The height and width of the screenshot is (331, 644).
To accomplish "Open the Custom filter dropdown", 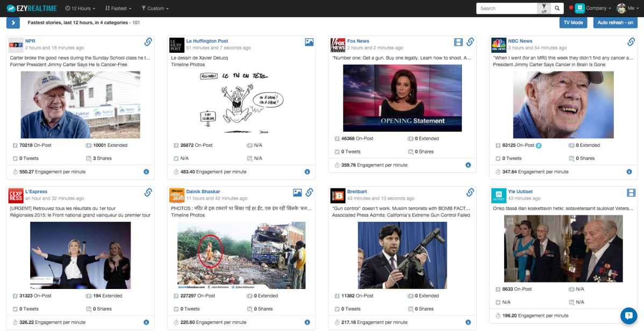I will [x=155, y=8].
